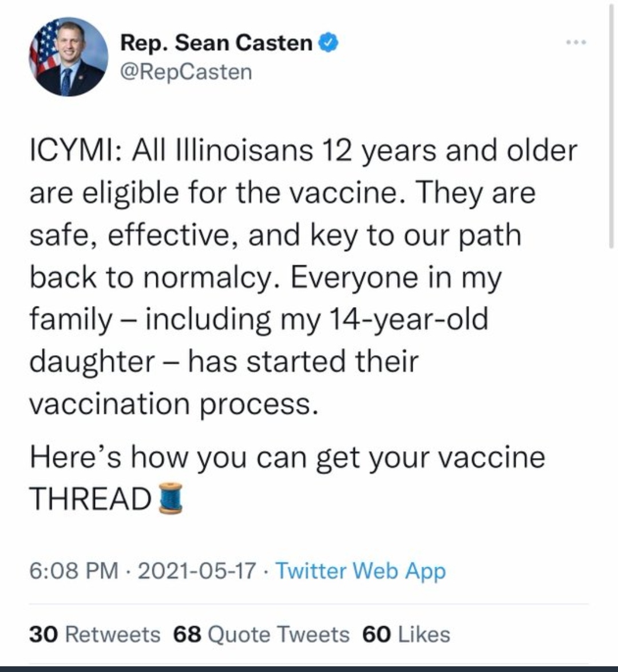Click the "vaccination process." text line

[x=173, y=403]
